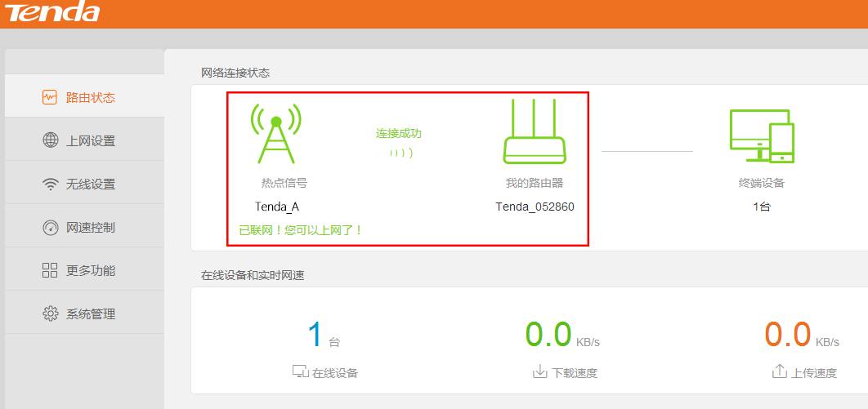Open the 上网设置 menu item
Screen dimensions: 868x409
click(85, 140)
